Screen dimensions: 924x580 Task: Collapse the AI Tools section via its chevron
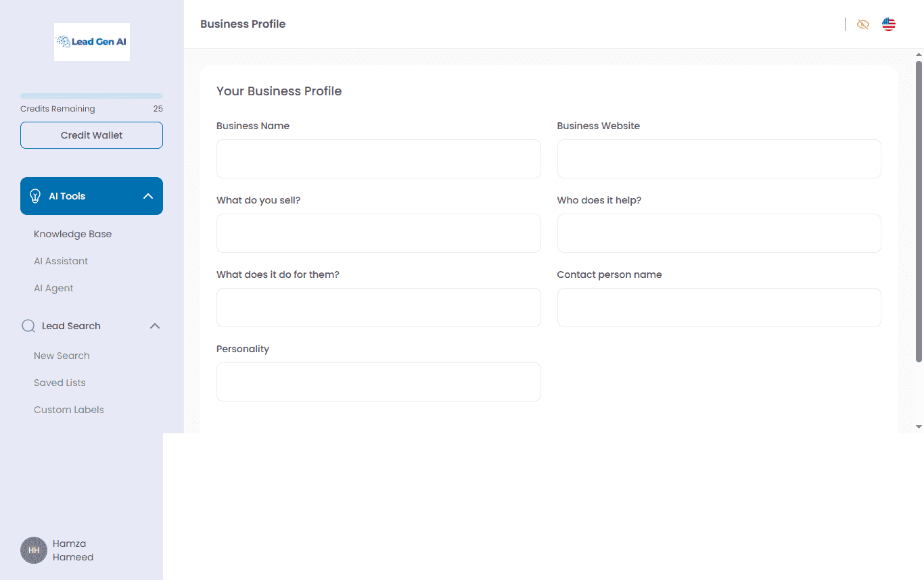(148, 195)
